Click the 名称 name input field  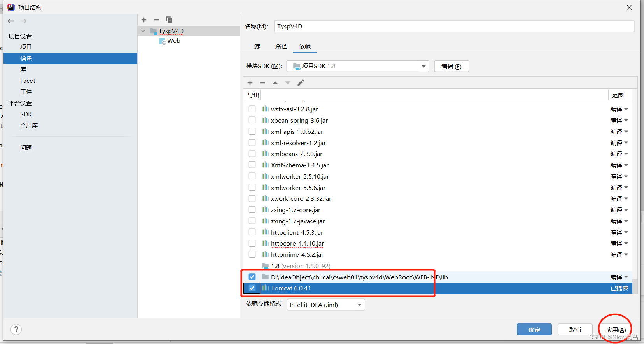(x=454, y=26)
